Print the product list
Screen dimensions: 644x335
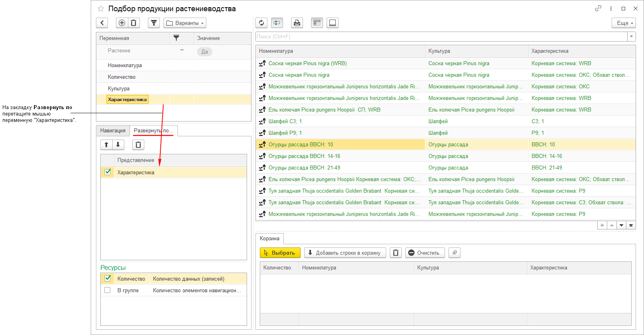(297, 23)
